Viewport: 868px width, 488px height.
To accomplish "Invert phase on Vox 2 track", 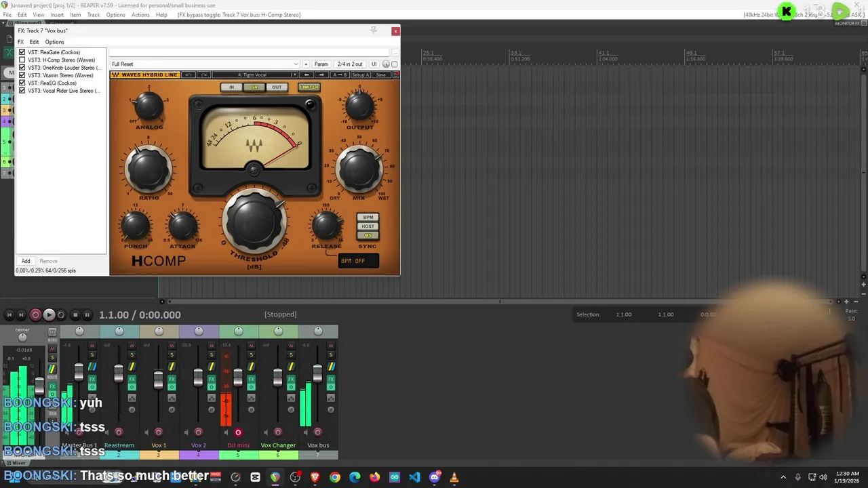I will [x=212, y=409].
